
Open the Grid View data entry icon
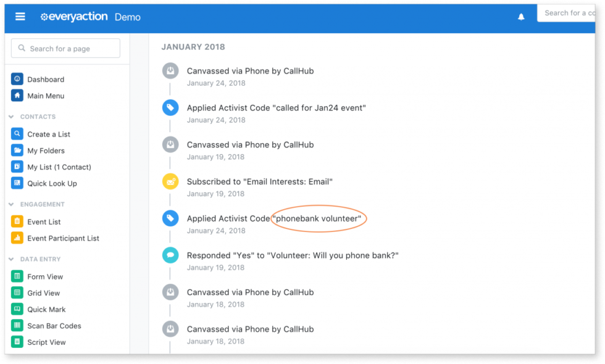coord(17,292)
